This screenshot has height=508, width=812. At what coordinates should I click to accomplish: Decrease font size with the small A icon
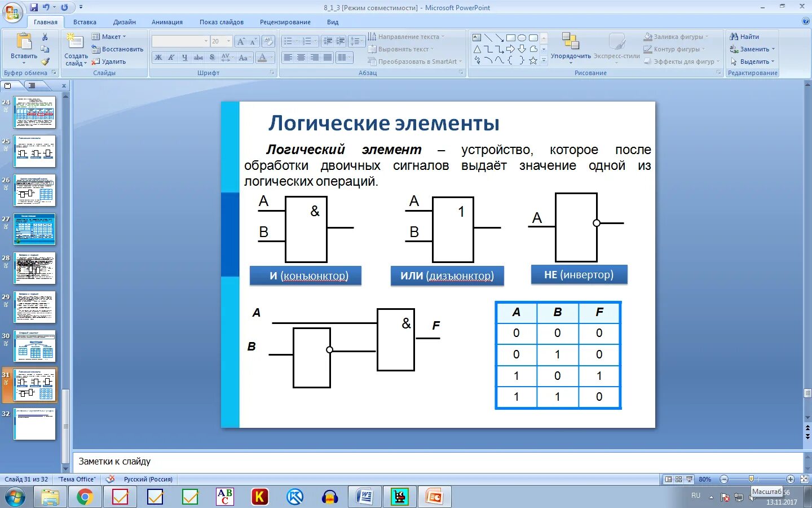(253, 41)
